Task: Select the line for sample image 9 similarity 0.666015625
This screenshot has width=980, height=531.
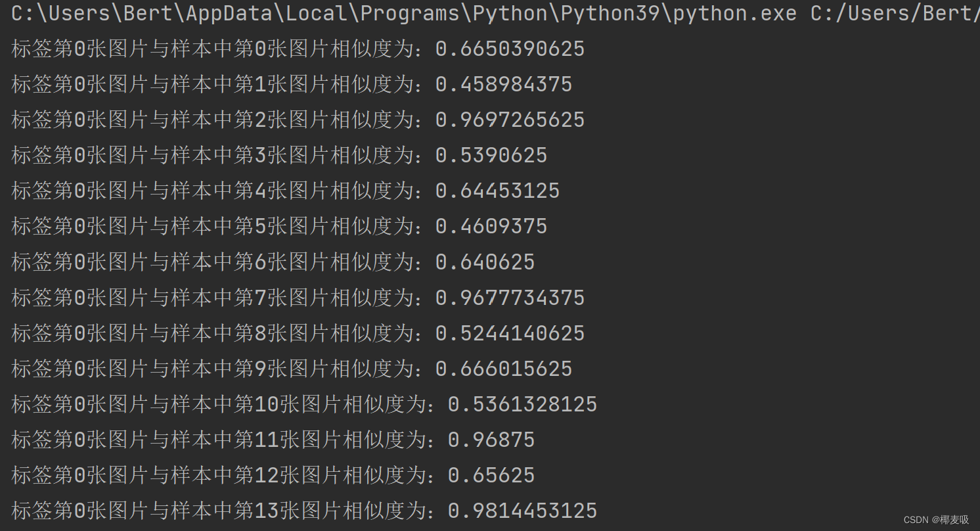Action: click(292, 368)
